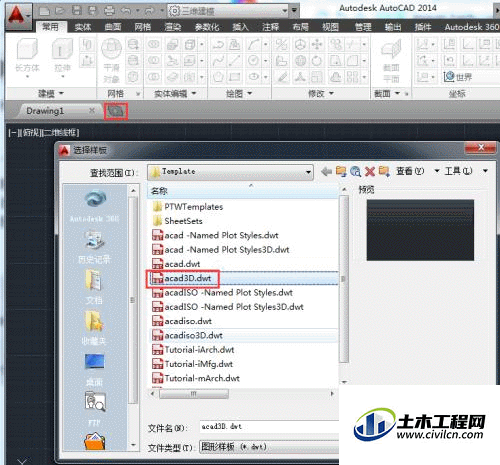Viewport: 500px width, 465px height.
Task: Select the Extrude (拉伸) tool icon
Action: (62, 49)
